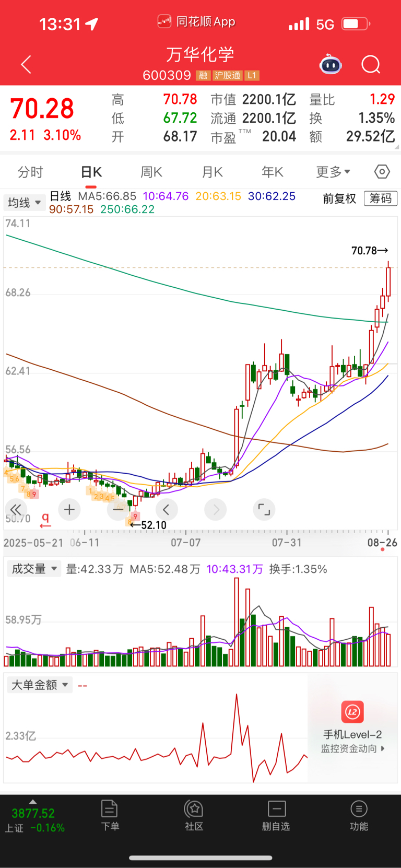Tap the 沪股通 tag

[228, 76]
